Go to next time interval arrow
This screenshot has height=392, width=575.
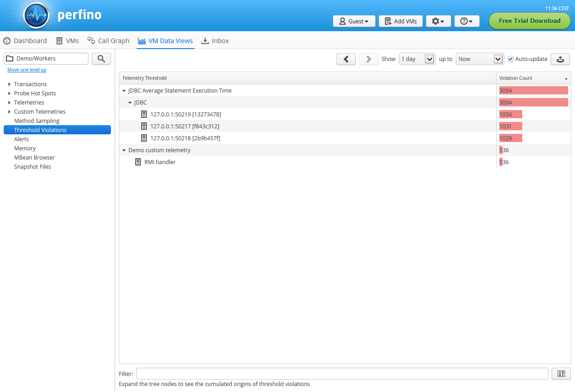click(368, 59)
